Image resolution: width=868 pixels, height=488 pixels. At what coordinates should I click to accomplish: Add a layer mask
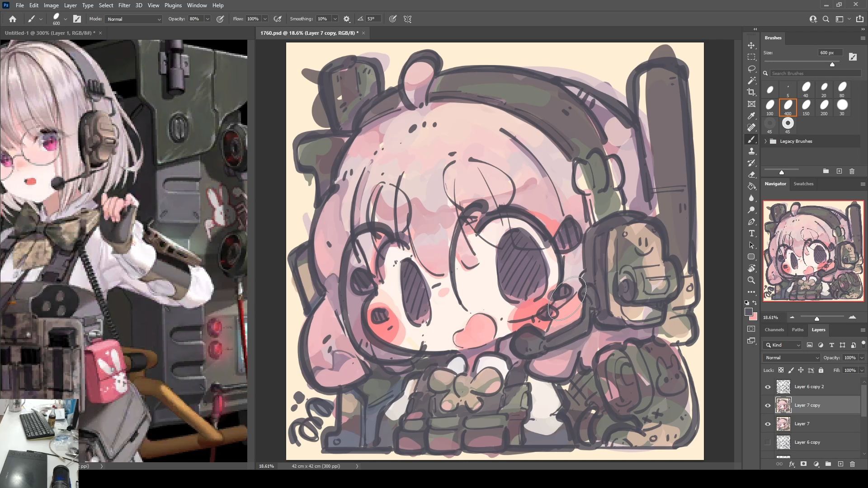coord(803,464)
